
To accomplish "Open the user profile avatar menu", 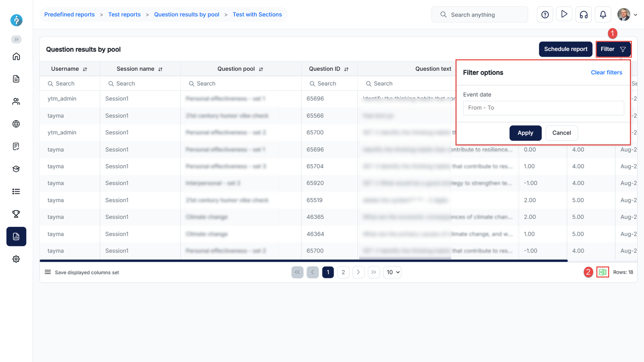I will pyautogui.click(x=627, y=15).
